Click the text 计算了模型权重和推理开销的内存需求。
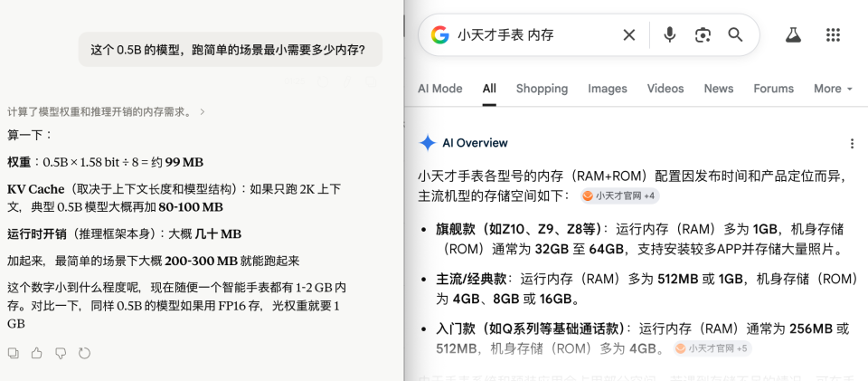The width and height of the screenshot is (868, 381). click(99, 112)
